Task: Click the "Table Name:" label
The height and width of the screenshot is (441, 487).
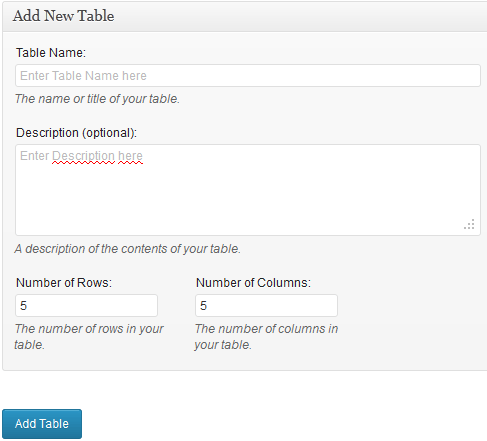Action: point(51,53)
